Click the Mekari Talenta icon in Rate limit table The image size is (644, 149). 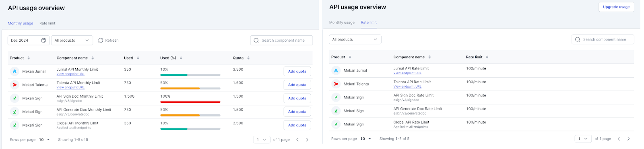pyautogui.click(x=336, y=84)
